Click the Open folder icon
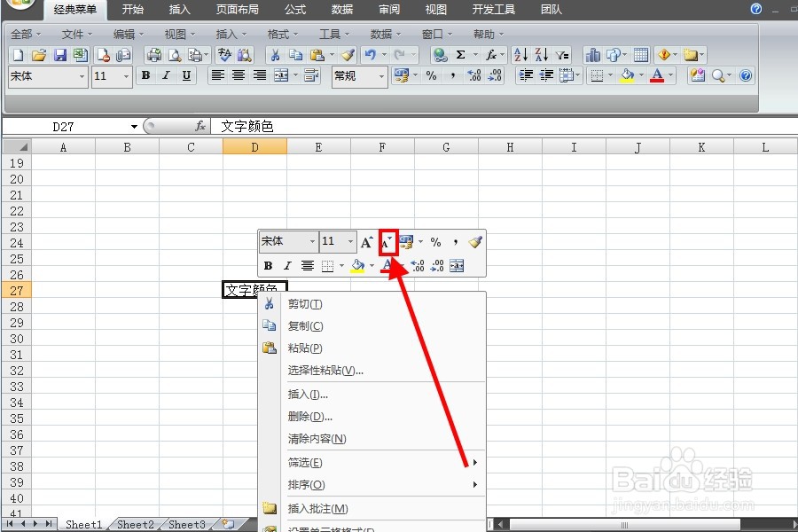 (39, 55)
